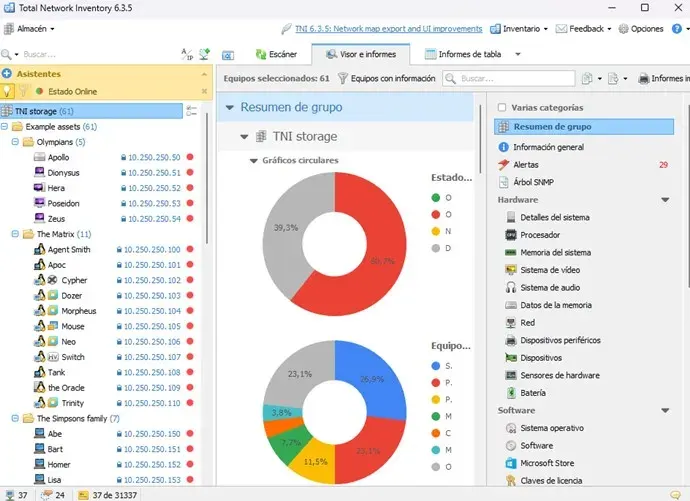This screenshot has height=501, width=690.
Task: Open the Opciones menu
Action: [x=641, y=29]
